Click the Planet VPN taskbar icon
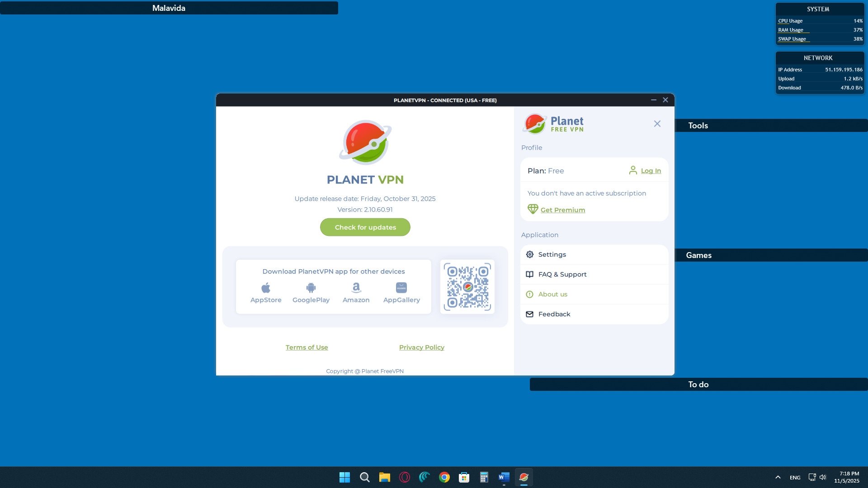This screenshot has width=868, height=488. tap(524, 477)
